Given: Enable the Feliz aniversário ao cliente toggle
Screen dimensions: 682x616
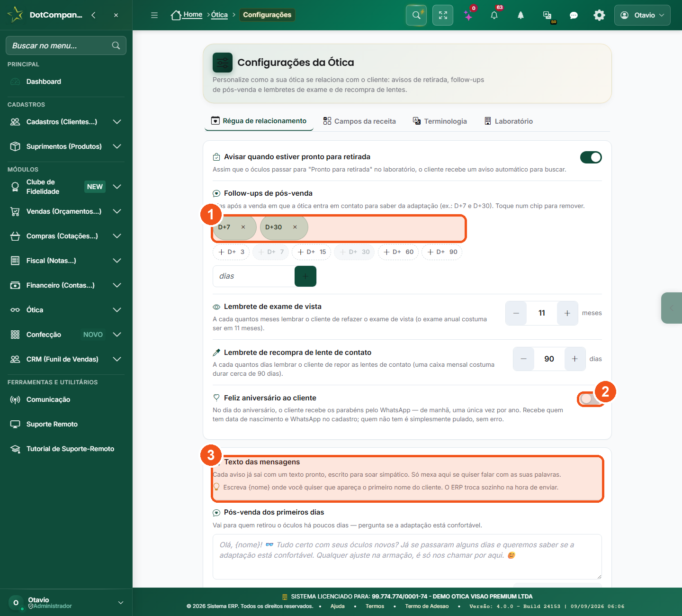Looking at the screenshot, I should [590, 399].
